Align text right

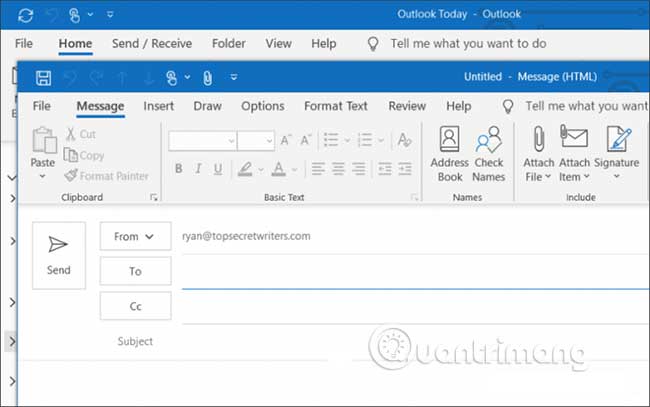coord(359,169)
